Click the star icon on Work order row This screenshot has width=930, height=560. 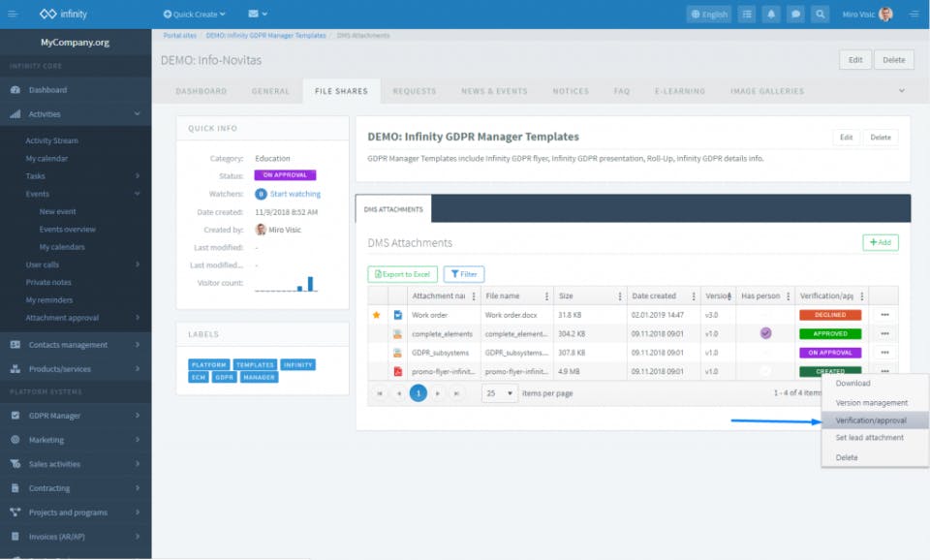[377, 315]
